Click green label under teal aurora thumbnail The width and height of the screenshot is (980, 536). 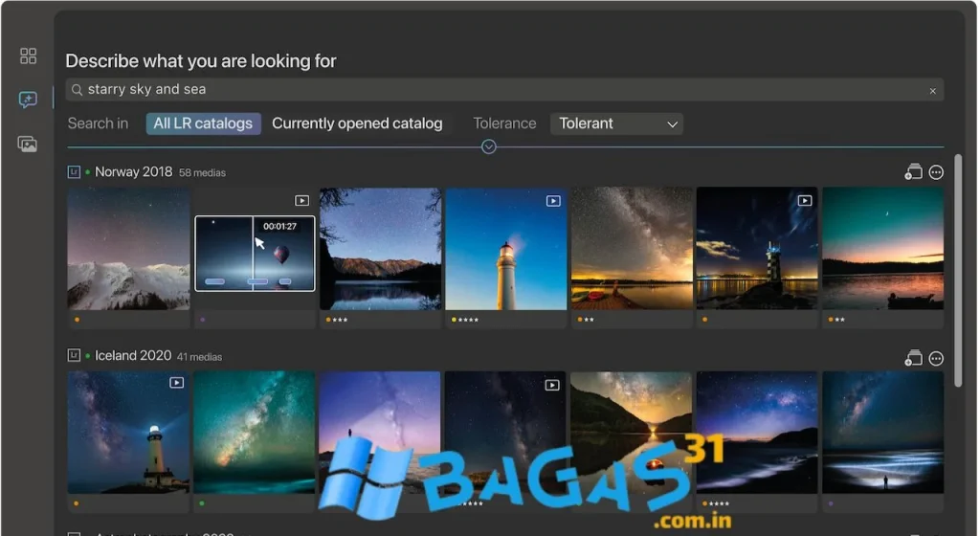click(x=202, y=503)
